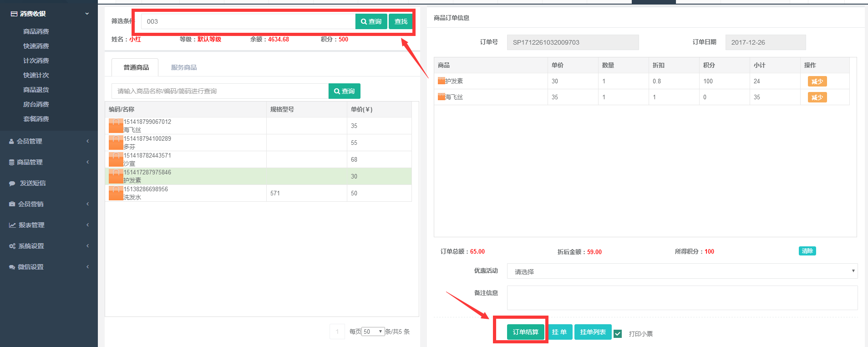Switch to the 普通商品 tab

136,67
